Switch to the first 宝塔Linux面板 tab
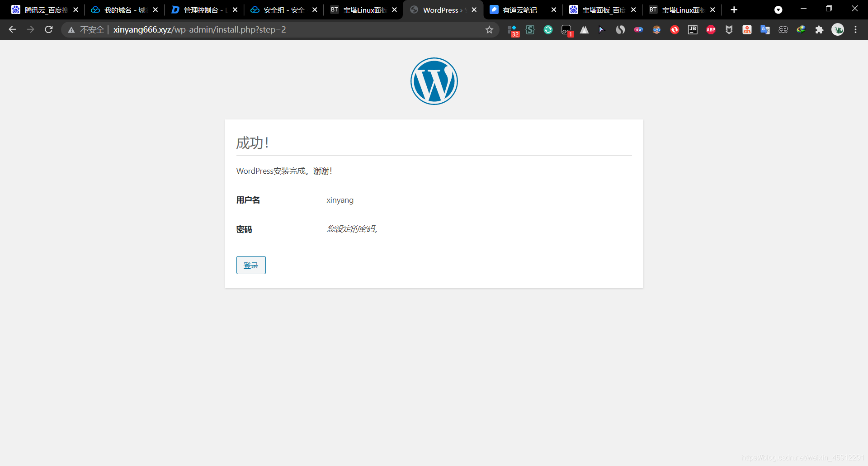Viewport: 868px width, 466px height. pyautogui.click(x=363, y=10)
